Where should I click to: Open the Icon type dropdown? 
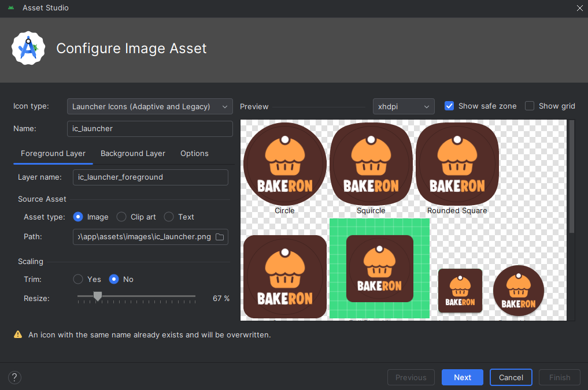coord(150,106)
